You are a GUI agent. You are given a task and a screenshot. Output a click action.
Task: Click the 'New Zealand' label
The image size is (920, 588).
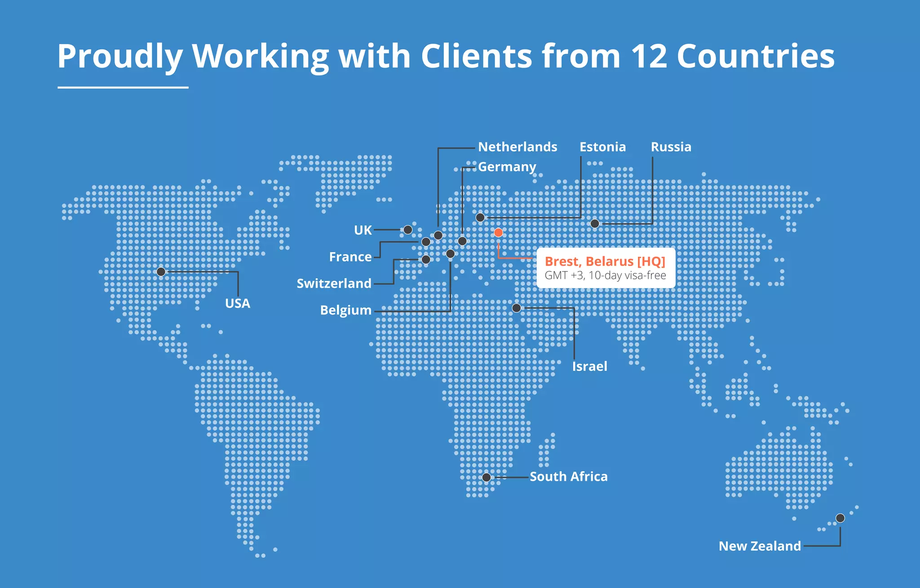(x=760, y=546)
